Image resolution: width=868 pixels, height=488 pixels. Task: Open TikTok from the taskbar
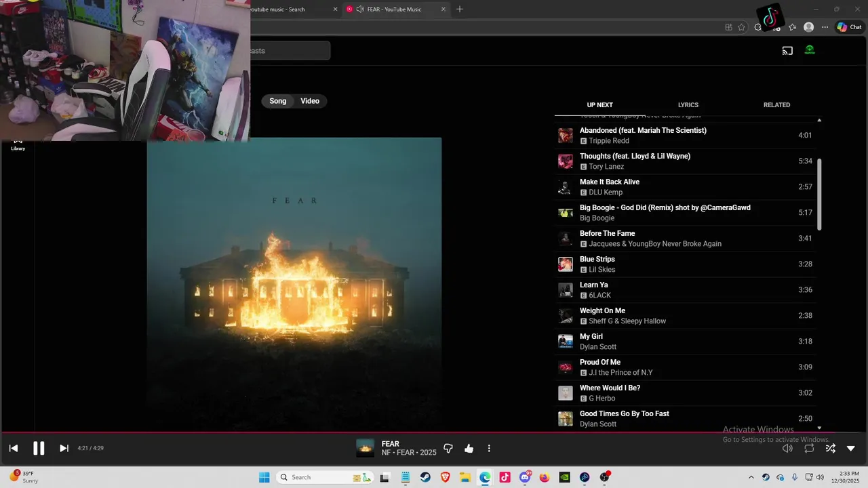coord(505,477)
